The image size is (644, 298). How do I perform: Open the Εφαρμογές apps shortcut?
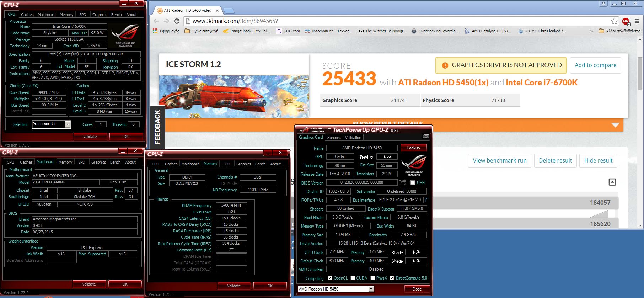click(166, 31)
